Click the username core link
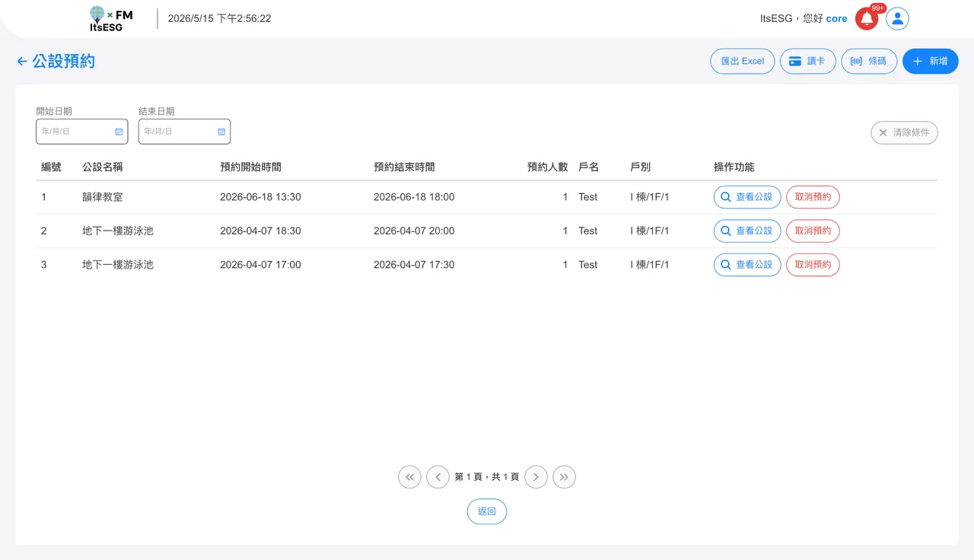The image size is (974, 560). [836, 19]
